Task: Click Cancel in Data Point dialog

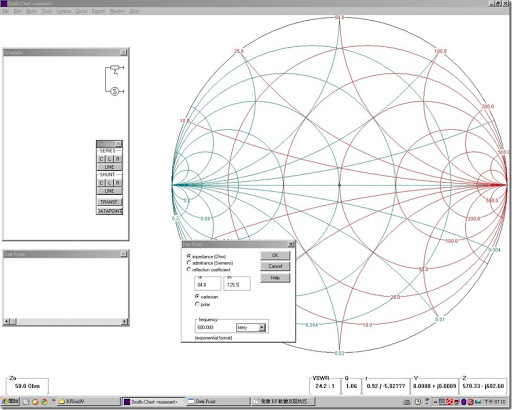Action: click(275, 266)
